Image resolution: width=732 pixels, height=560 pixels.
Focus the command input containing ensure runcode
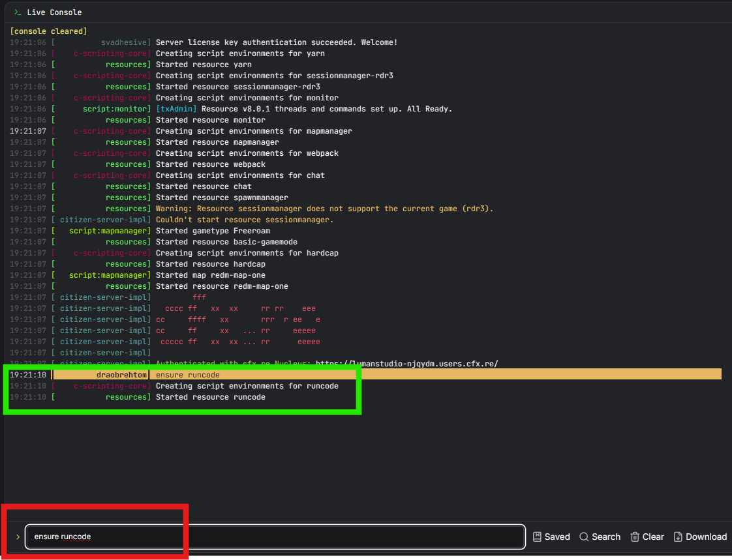274,537
